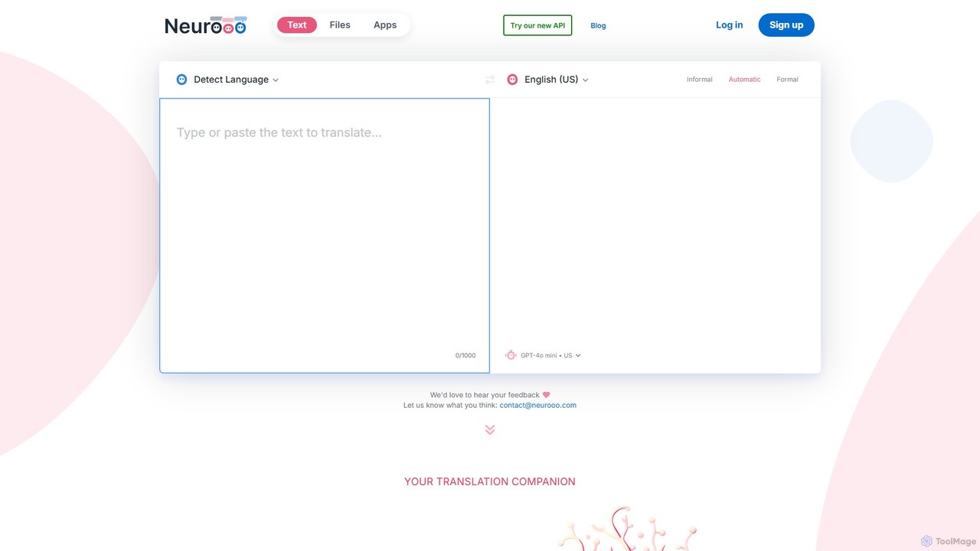
Task: Open the Blog link
Action: 598,26
